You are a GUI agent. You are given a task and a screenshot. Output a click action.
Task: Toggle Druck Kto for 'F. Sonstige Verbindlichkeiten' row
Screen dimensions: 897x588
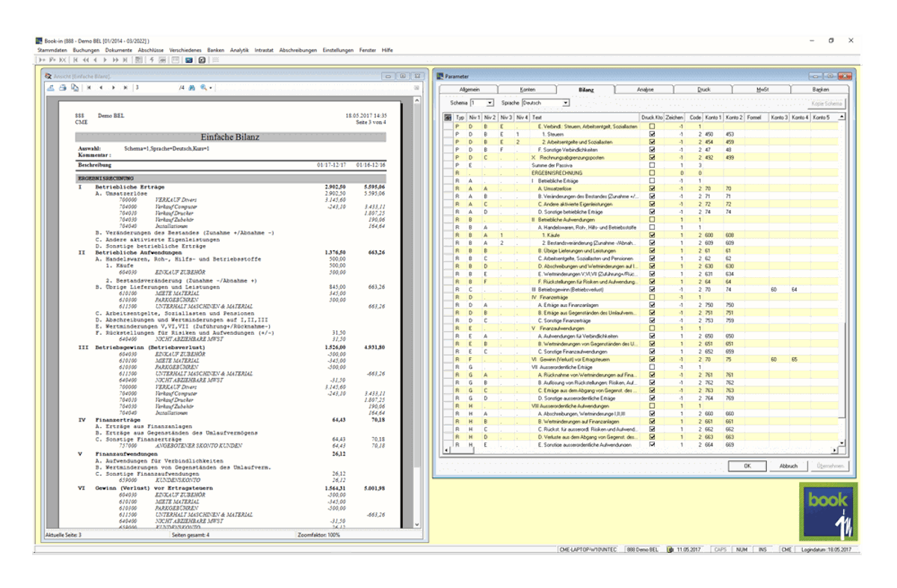coord(653,149)
